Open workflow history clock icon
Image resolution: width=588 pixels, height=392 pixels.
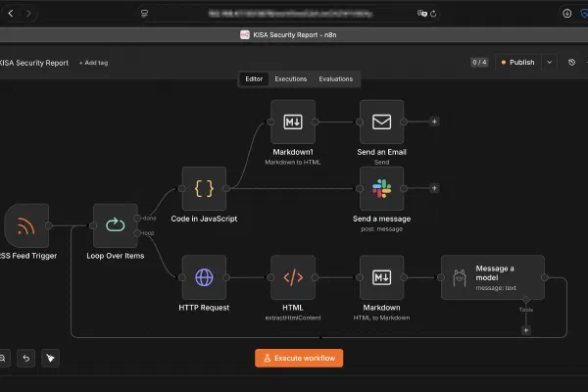pyautogui.click(x=571, y=63)
